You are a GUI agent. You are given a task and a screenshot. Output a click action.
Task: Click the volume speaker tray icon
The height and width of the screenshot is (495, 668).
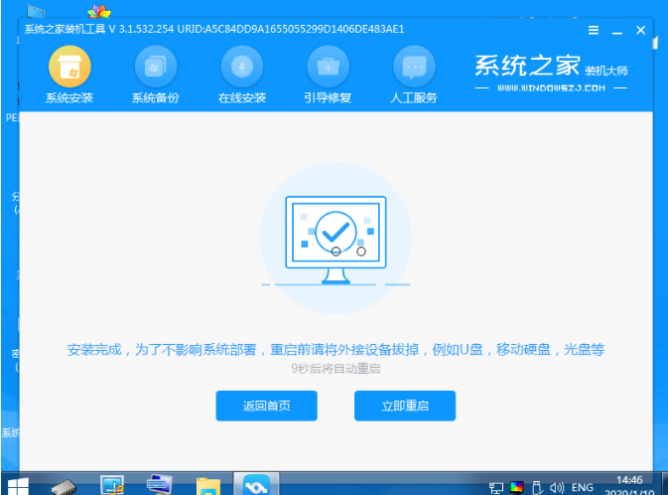[x=556, y=488]
